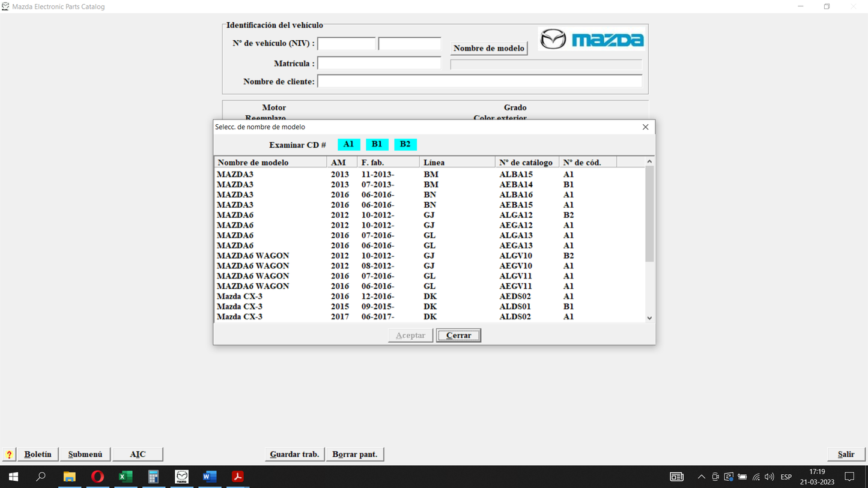Click the volume tray icon

pos(769,477)
